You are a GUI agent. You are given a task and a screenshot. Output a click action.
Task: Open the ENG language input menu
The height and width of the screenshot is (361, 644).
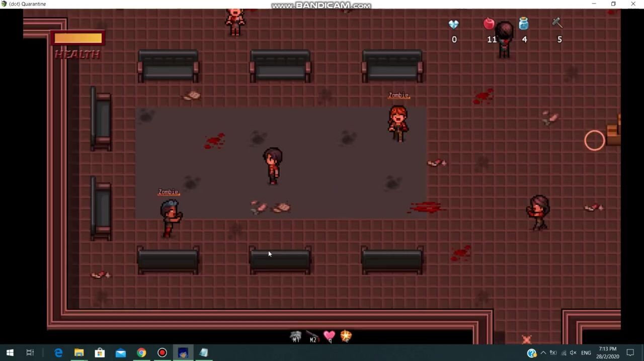(x=586, y=353)
